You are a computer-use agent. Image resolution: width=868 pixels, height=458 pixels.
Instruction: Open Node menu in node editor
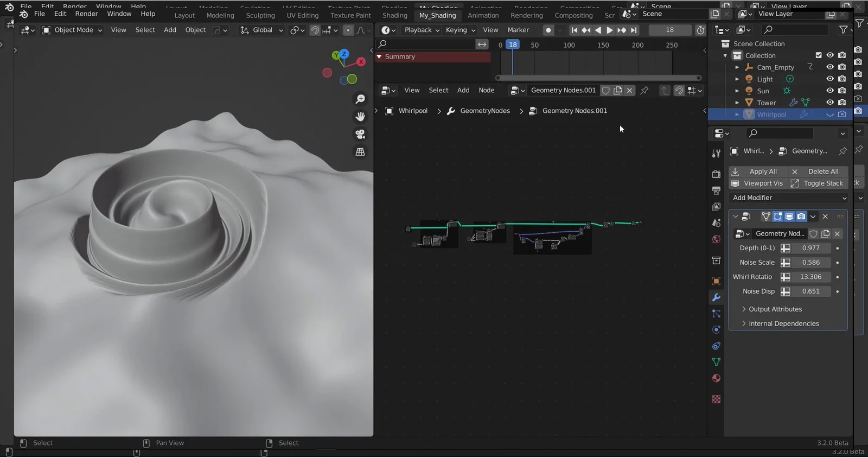click(486, 91)
